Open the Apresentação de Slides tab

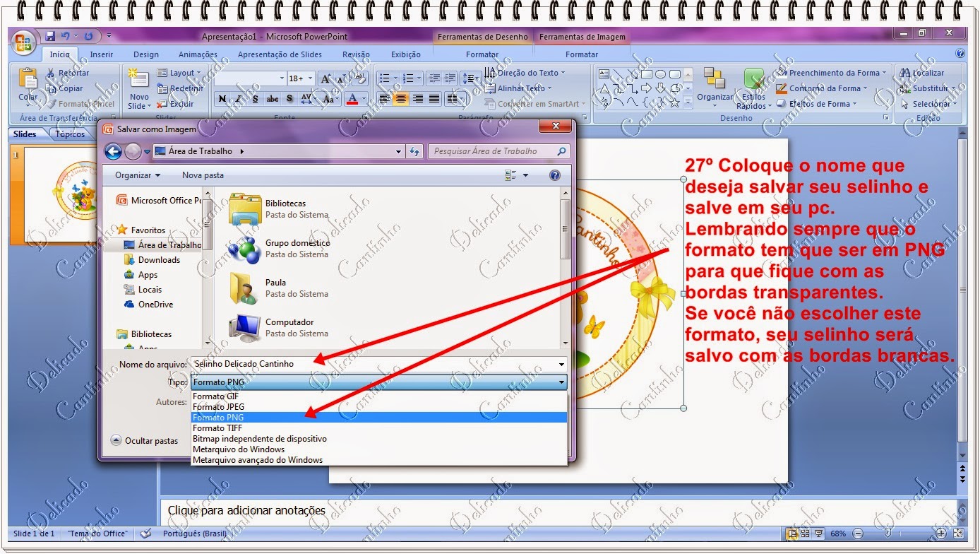pyautogui.click(x=280, y=54)
